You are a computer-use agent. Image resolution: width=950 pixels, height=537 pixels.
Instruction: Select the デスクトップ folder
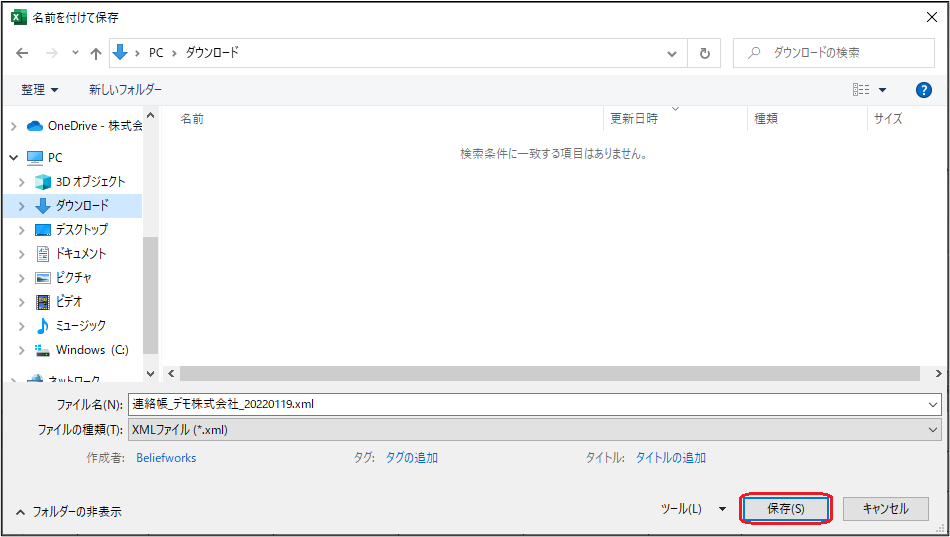tap(82, 229)
